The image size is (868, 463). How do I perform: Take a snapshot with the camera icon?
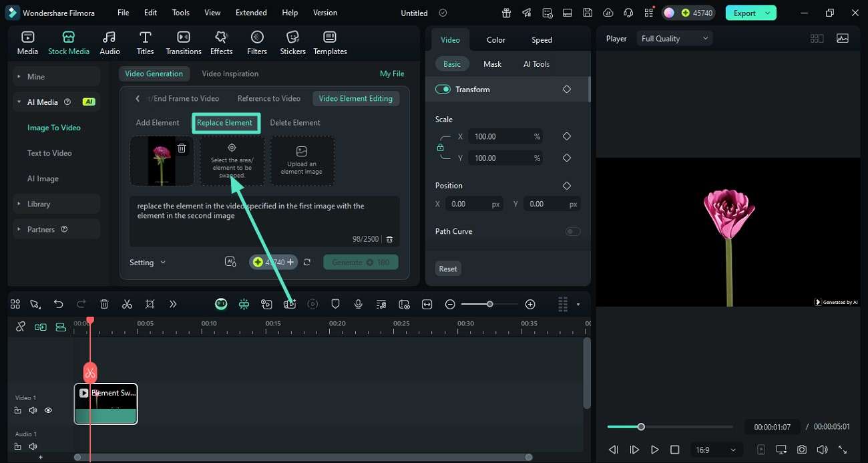(x=802, y=450)
